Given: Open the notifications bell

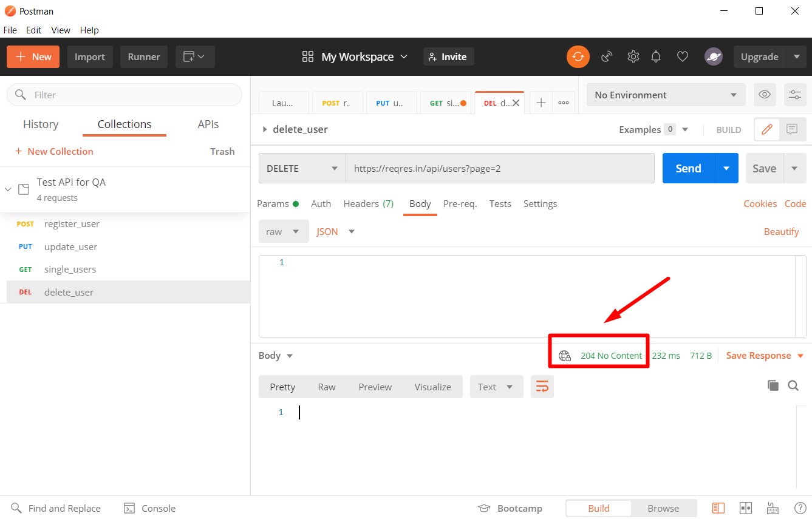Looking at the screenshot, I should tap(656, 56).
